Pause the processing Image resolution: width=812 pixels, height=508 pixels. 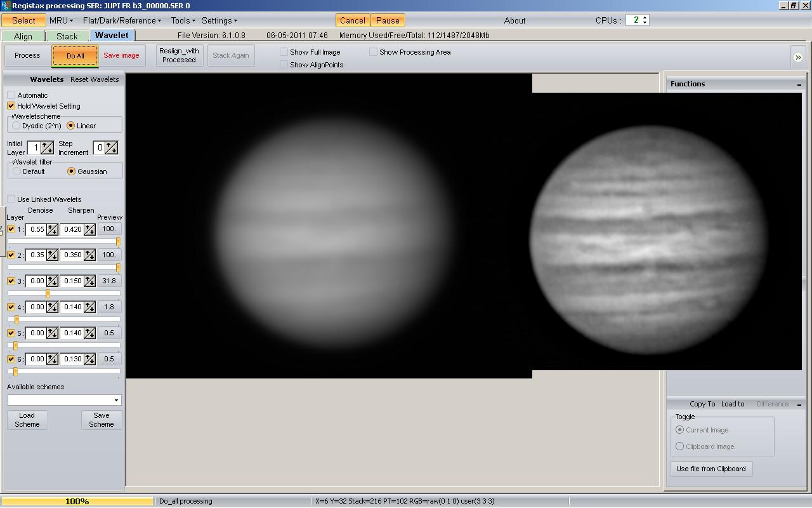click(x=388, y=20)
